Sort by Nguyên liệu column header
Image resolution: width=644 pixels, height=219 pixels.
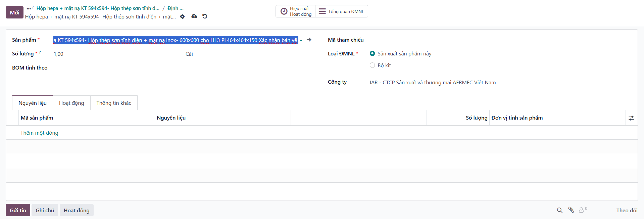223,118
